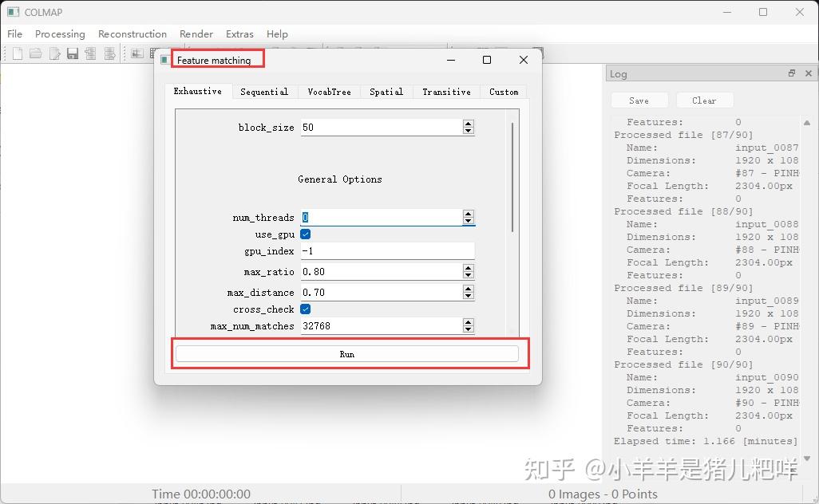The height and width of the screenshot is (504, 819).
Task: Export the reconstruction model
Action: (109, 53)
